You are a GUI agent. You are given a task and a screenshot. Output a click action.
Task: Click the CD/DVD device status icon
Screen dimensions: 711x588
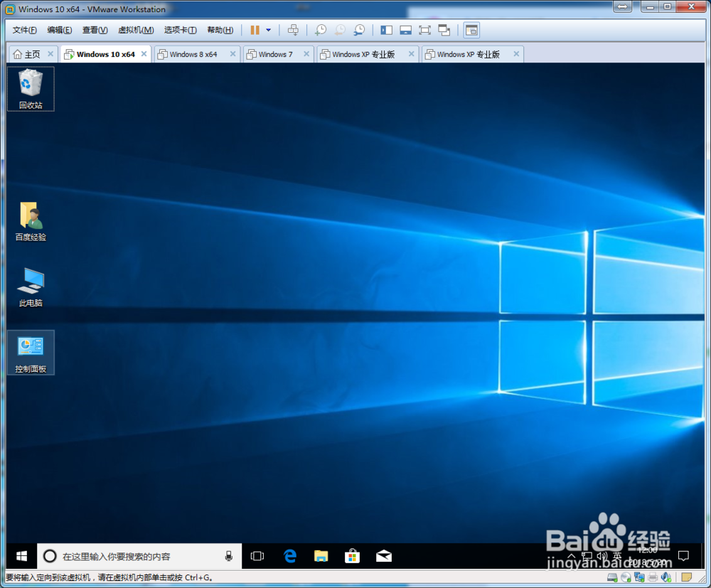[x=626, y=577]
